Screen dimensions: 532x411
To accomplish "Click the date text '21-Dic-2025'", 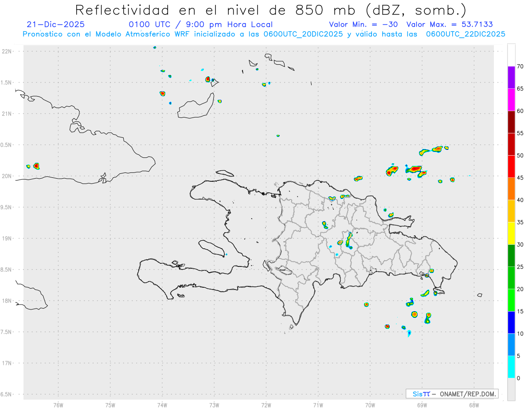I will pyautogui.click(x=55, y=24).
